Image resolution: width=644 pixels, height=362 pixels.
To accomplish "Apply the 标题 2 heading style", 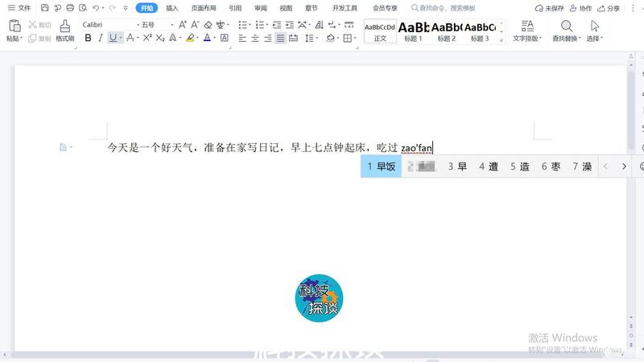I will tap(447, 31).
